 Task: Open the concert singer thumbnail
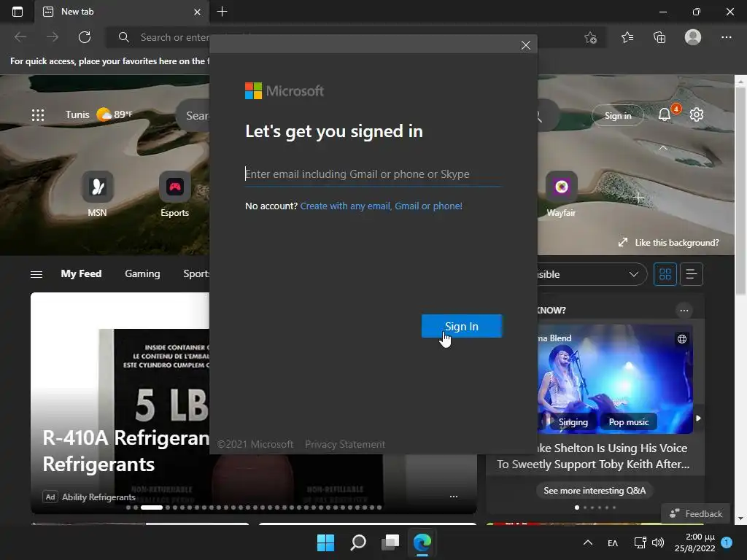coord(614,379)
